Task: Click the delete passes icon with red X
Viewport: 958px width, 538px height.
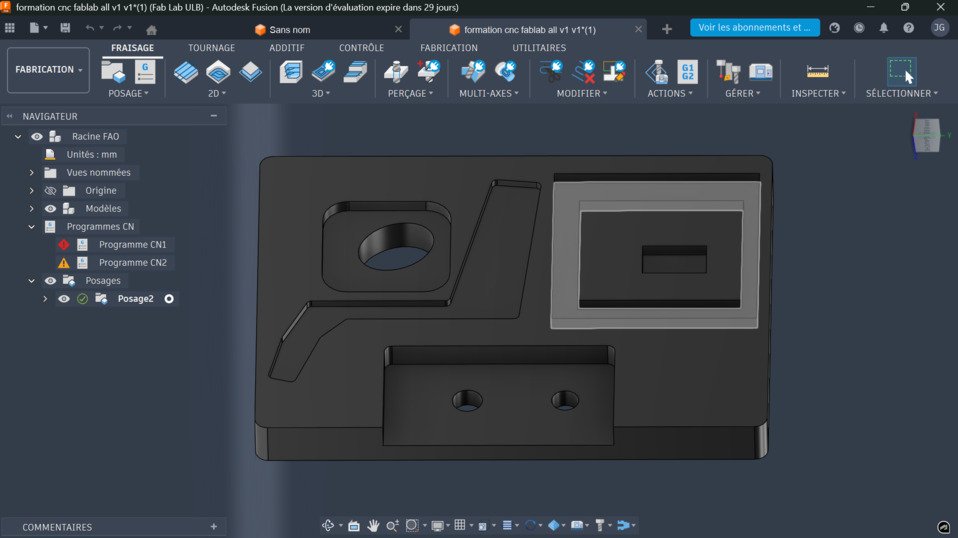Action: 583,71
